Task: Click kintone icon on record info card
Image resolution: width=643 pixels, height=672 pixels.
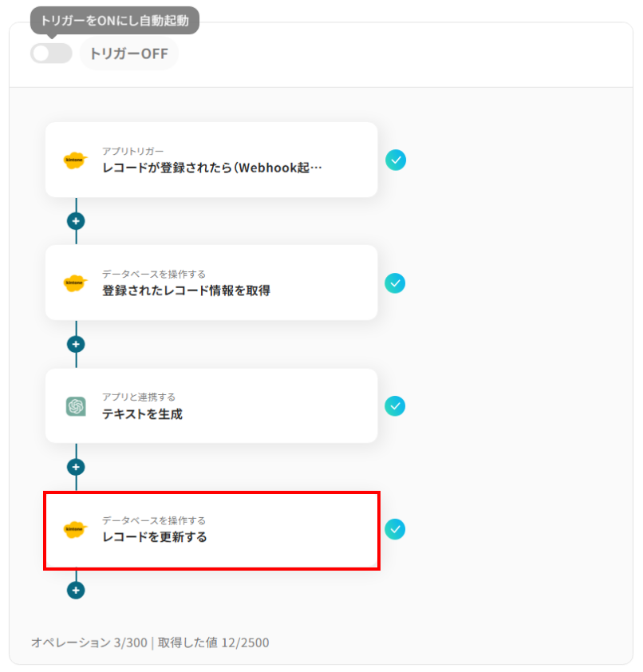Action: pyautogui.click(x=75, y=283)
